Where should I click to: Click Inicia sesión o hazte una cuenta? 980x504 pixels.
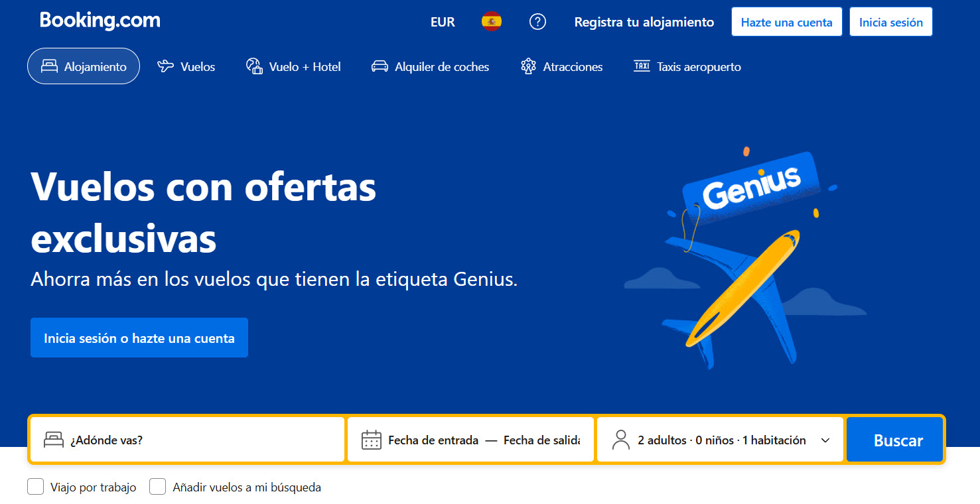pyautogui.click(x=139, y=338)
